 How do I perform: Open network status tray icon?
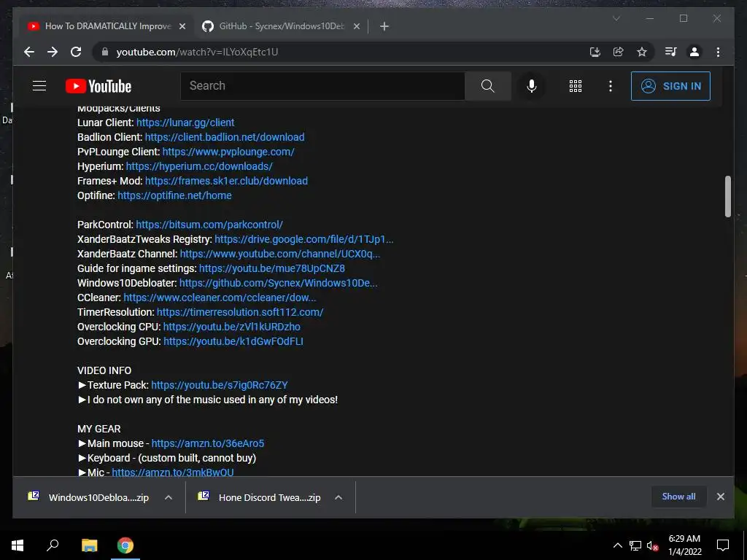click(635, 545)
